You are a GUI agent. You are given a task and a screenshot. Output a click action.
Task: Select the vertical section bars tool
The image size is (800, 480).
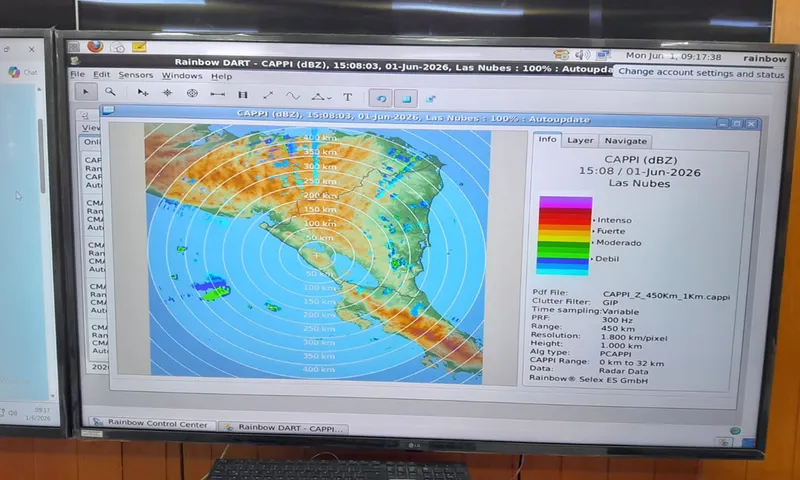tap(243, 95)
